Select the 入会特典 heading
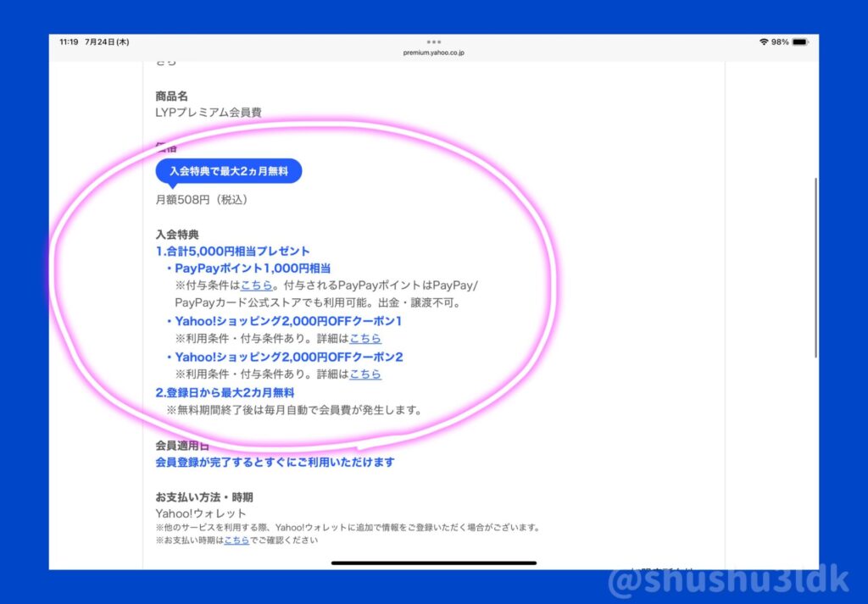The width and height of the screenshot is (868, 604). tap(177, 235)
